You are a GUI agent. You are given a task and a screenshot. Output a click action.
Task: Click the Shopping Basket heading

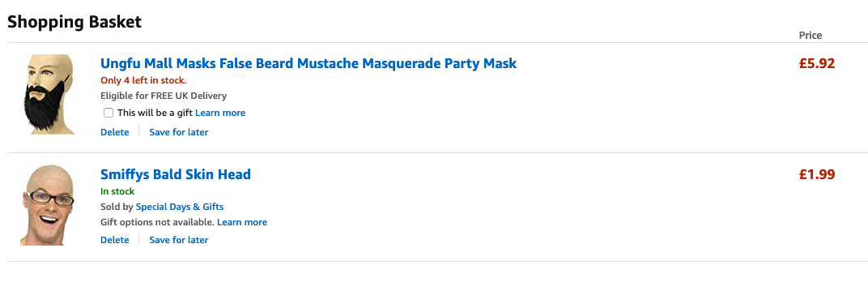[74, 22]
